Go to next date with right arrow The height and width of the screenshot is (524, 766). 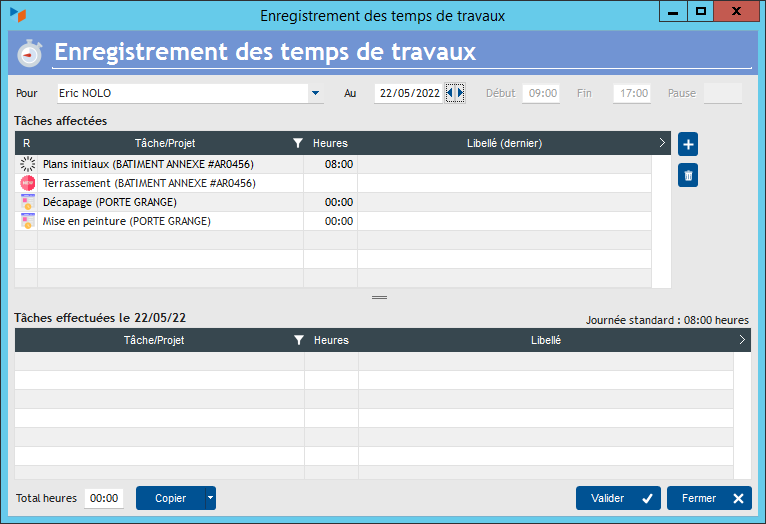click(460, 93)
